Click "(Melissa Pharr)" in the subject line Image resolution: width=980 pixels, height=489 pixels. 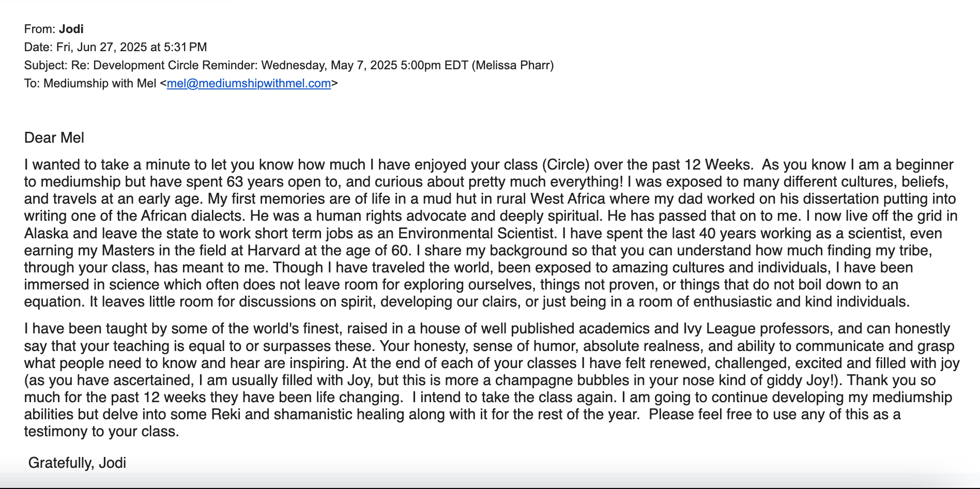512,65
